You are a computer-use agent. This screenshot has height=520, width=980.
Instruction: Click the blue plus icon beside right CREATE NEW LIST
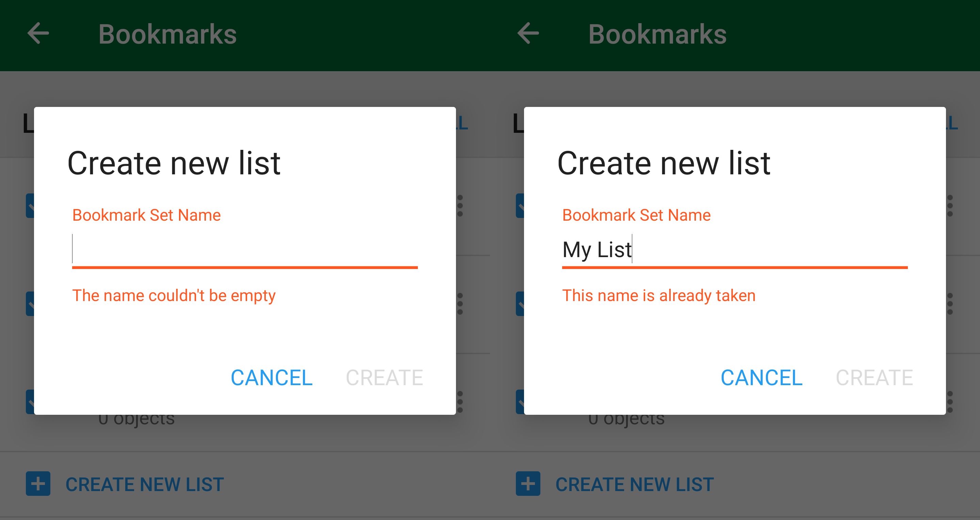[528, 484]
